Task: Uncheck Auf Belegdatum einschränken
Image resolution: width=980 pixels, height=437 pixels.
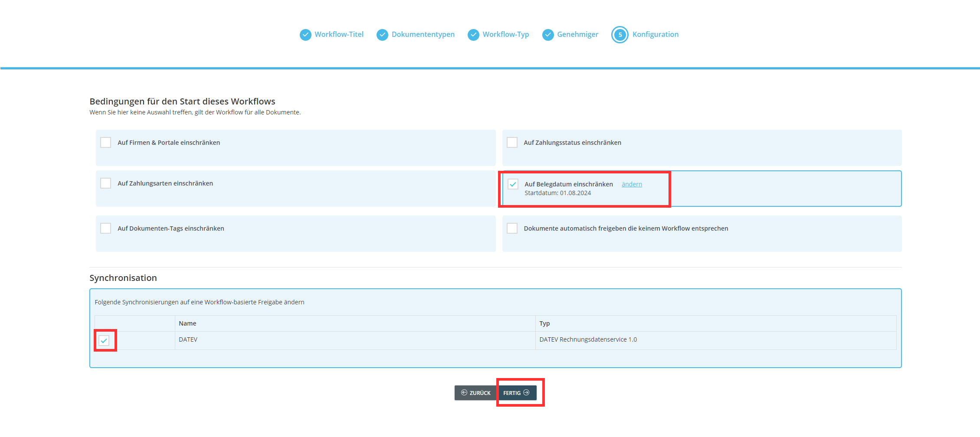Action: point(513,184)
